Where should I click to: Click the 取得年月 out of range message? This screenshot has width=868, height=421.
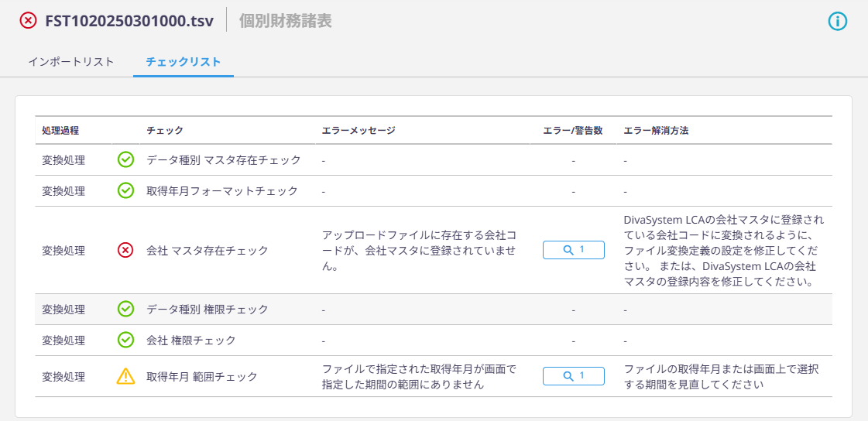pyautogui.click(x=418, y=376)
